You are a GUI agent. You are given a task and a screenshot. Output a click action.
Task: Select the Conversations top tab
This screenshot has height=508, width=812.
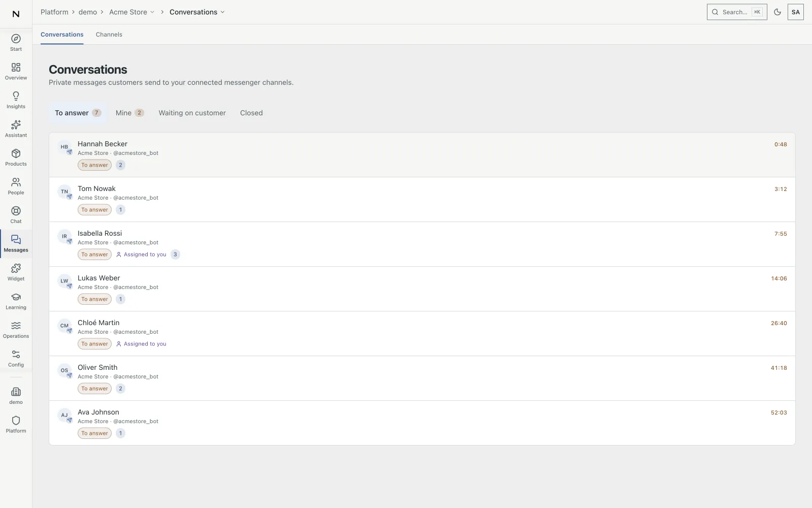click(x=62, y=35)
